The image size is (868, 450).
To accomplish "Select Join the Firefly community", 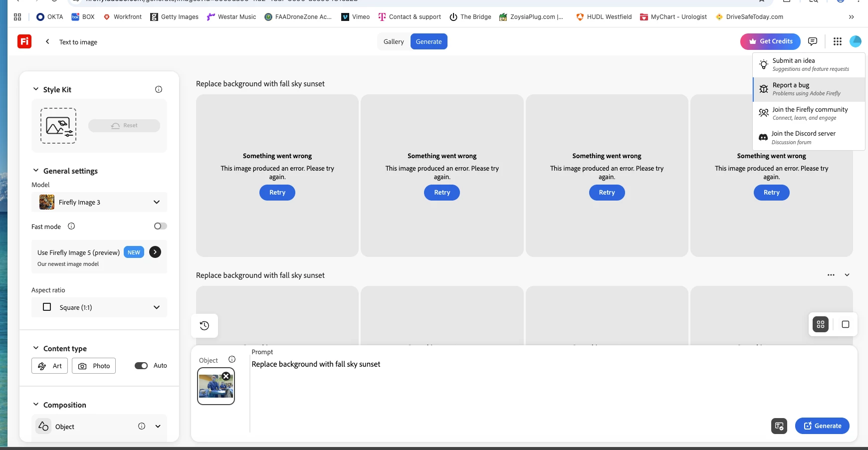I will point(809,113).
